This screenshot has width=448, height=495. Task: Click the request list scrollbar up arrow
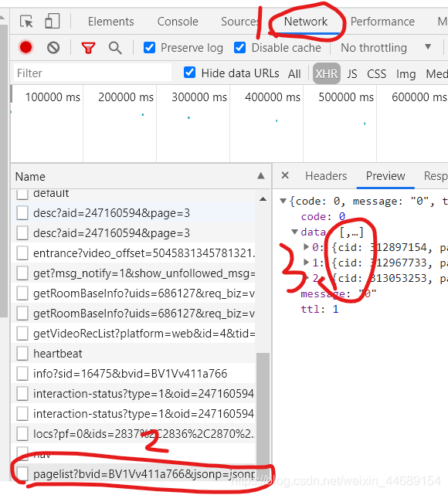click(x=263, y=199)
